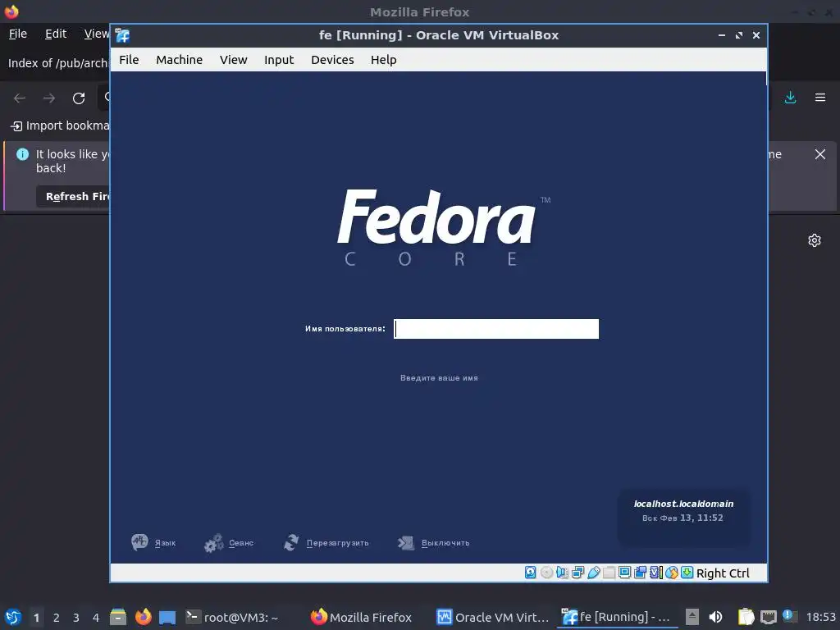Open the VirtualBox Machine menu
Viewport: 840px width, 630px height.
point(180,59)
